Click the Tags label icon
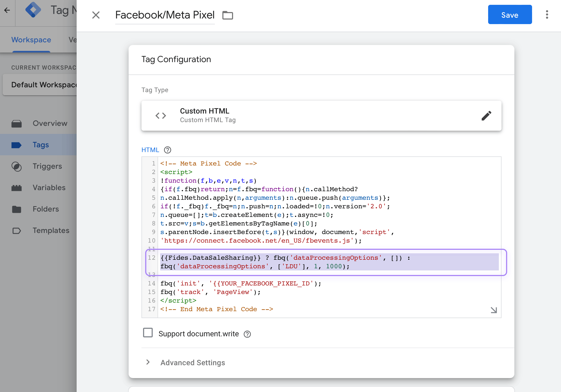This screenshot has width=561, height=392. (x=17, y=145)
